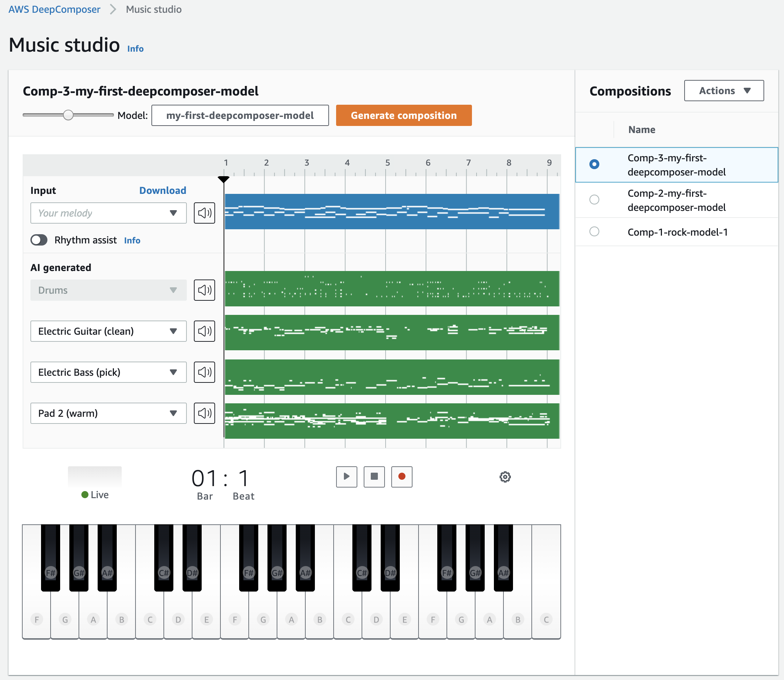Toggle the Rhythm assist switch
The image size is (784, 680).
click(39, 240)
